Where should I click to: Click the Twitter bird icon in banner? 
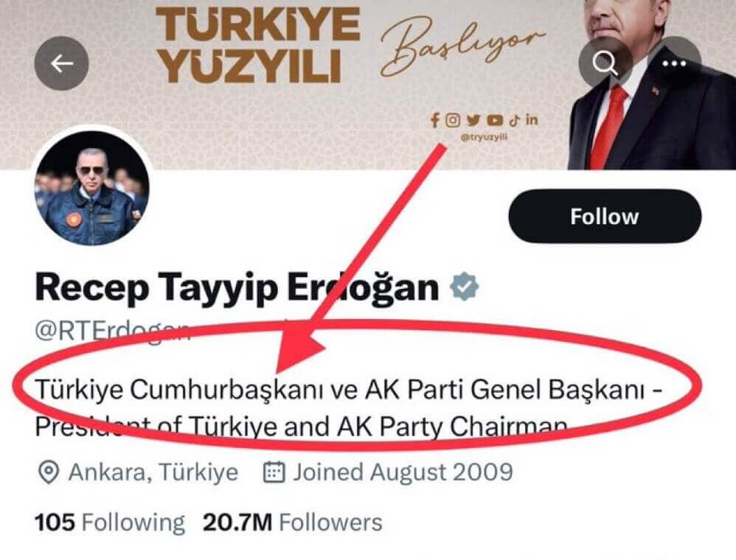(473, 121)
